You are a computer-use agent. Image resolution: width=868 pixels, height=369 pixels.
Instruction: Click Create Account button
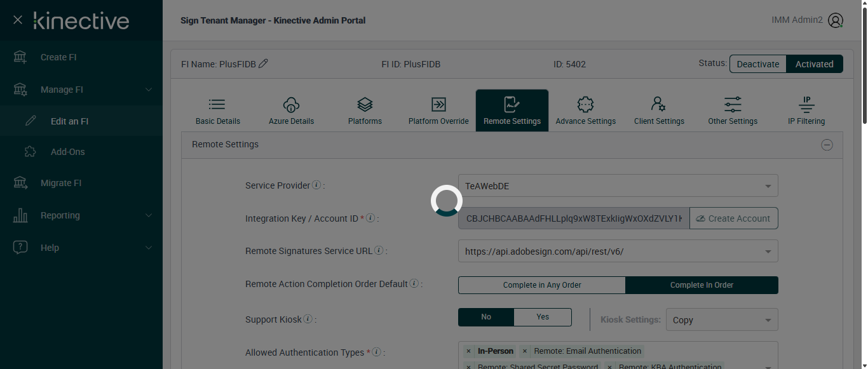coord(734,218)
